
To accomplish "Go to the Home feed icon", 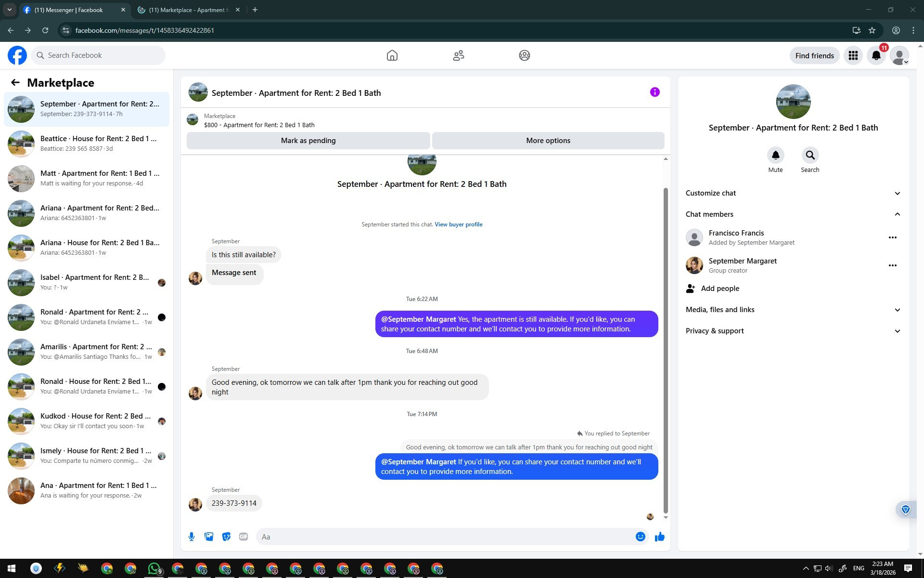I will tap(392, 55).
